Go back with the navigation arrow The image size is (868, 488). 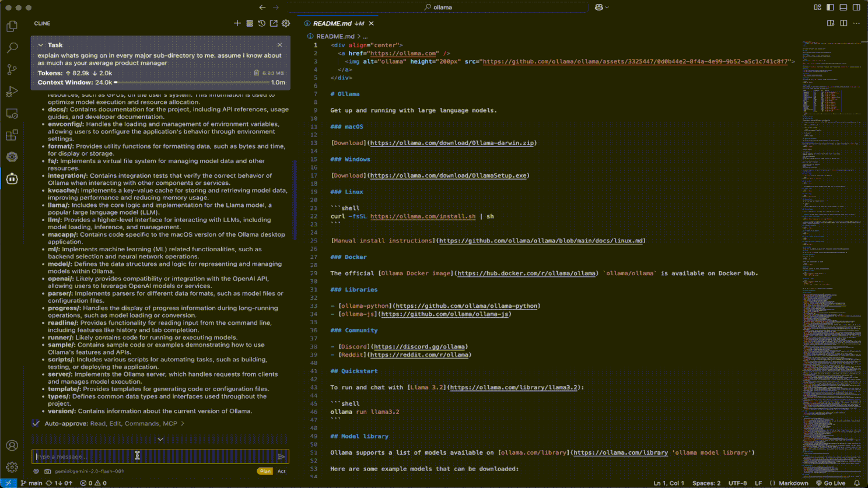pyautogui.click(x=262, y=8)
